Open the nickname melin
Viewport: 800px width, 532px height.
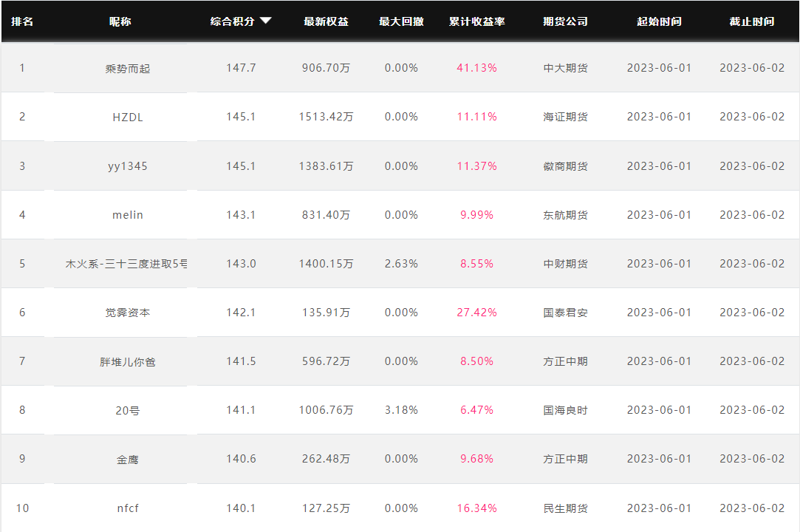128,215
